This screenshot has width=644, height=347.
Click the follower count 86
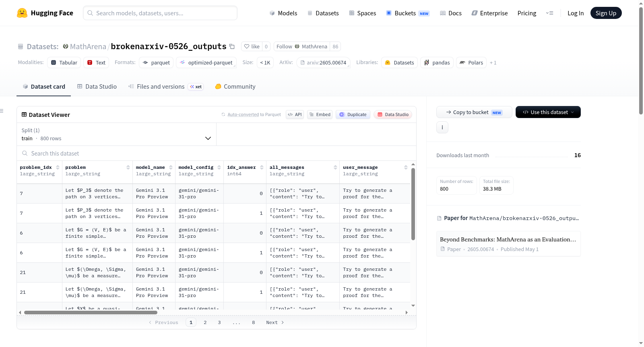click(x=335, y=46)
